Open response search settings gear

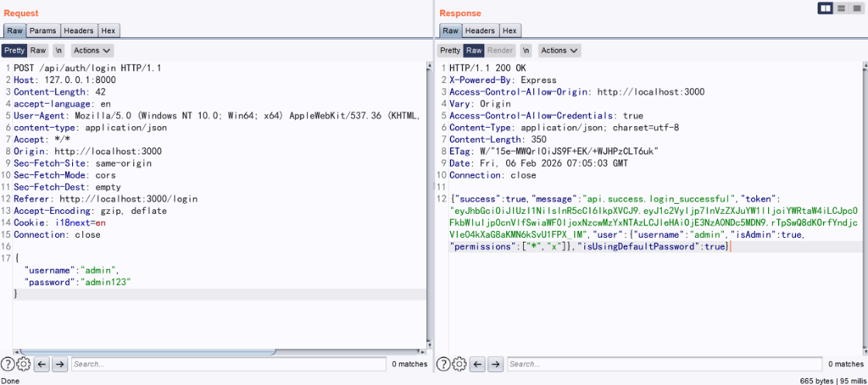(459, 364)
